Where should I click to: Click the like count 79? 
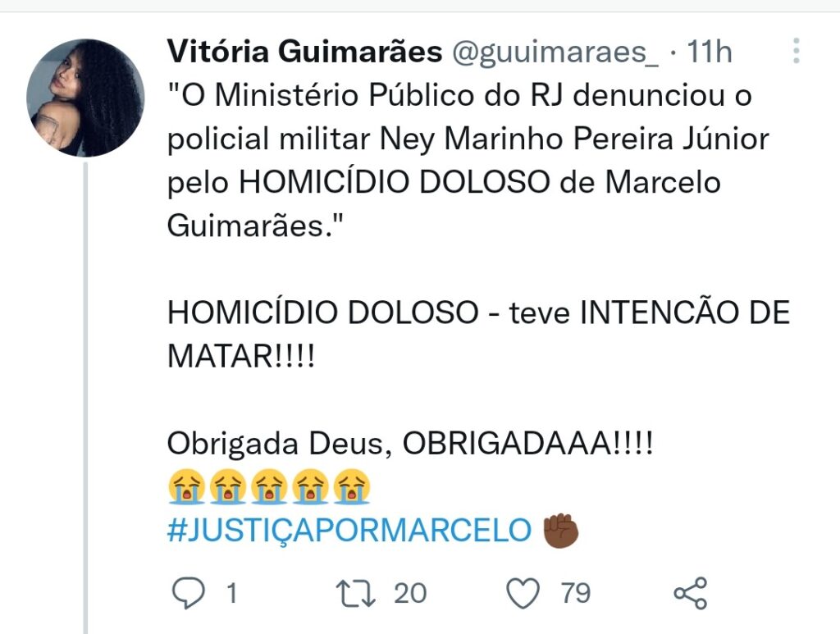click(576, 593)
